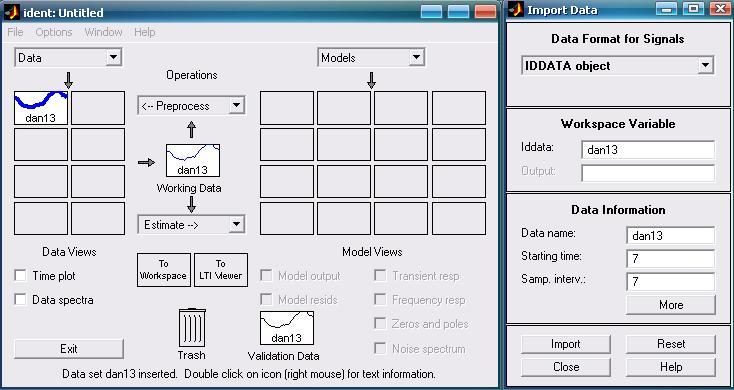The height and width of the screenshot is (390, 734).
Task: Toggle the Transient resp checkbox
Action: pos(380,275)
